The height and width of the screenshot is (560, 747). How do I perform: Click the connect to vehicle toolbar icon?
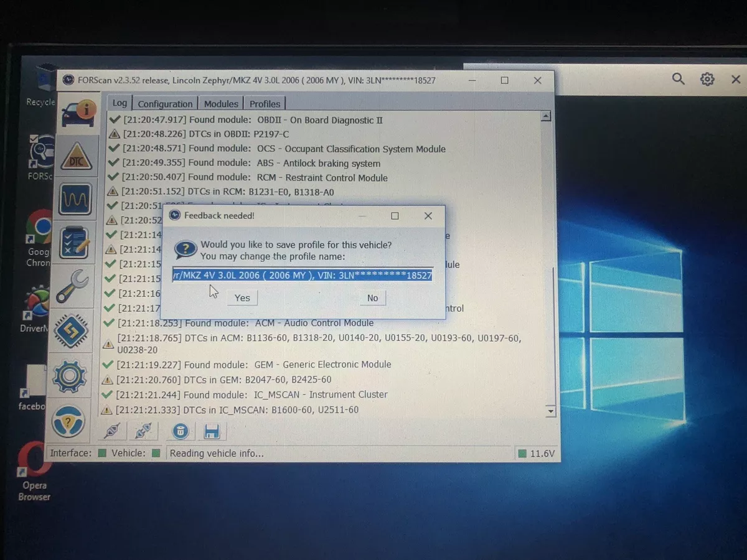112,431
